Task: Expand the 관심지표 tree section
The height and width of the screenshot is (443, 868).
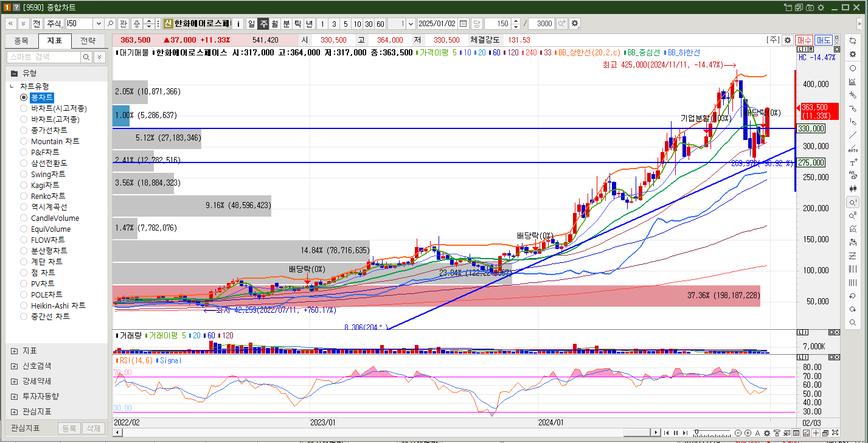Action: pyautogui.click(x=14, y=411)
